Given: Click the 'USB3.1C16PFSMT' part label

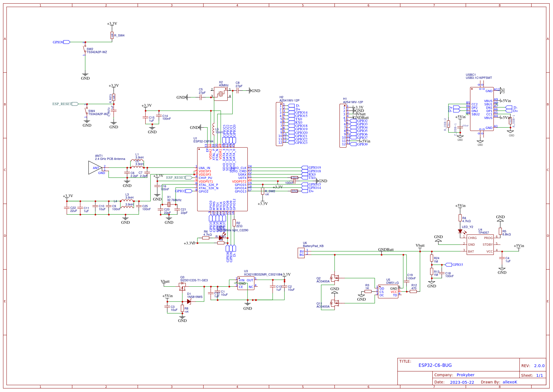Looking at the screenshot, I should click(479, 78).
